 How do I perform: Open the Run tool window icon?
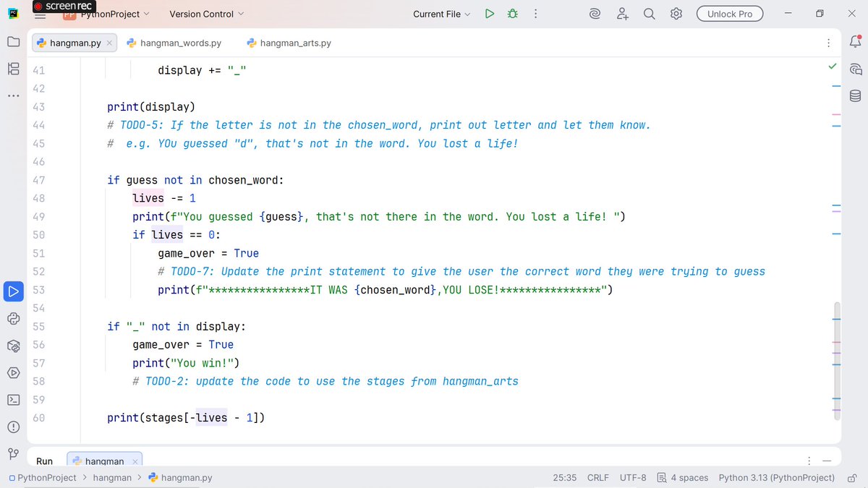[13, 291]
